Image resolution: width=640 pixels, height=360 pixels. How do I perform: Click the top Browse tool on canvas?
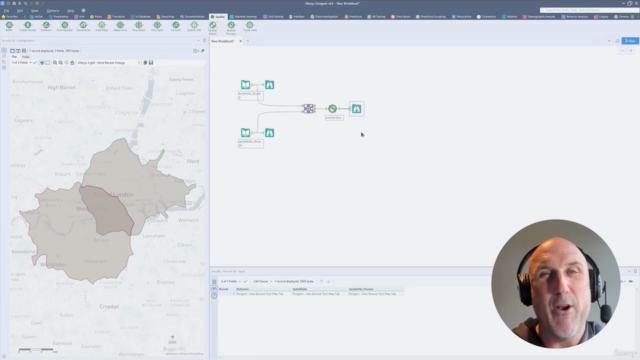point(269,84)
